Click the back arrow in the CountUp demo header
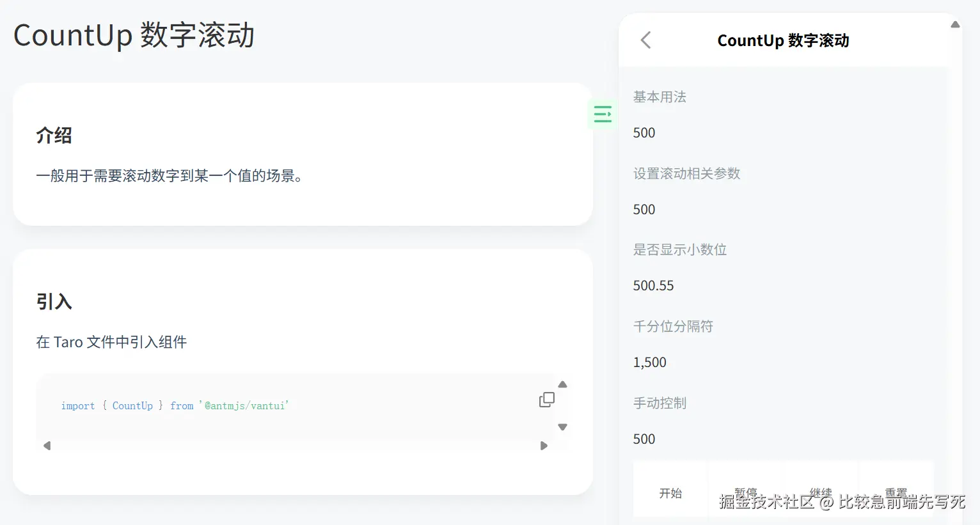The height and width of the screenshot is (525, 980). click(x=646, y=40)
